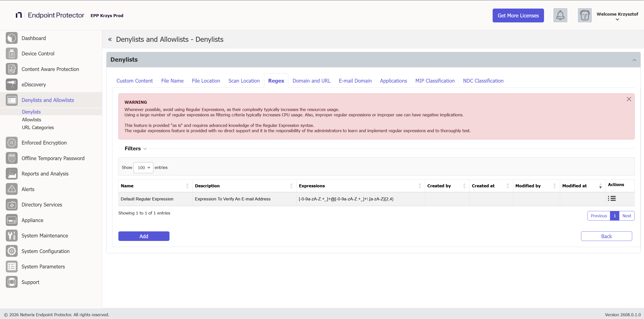Open Denylists submenu item

click(31, 112)
